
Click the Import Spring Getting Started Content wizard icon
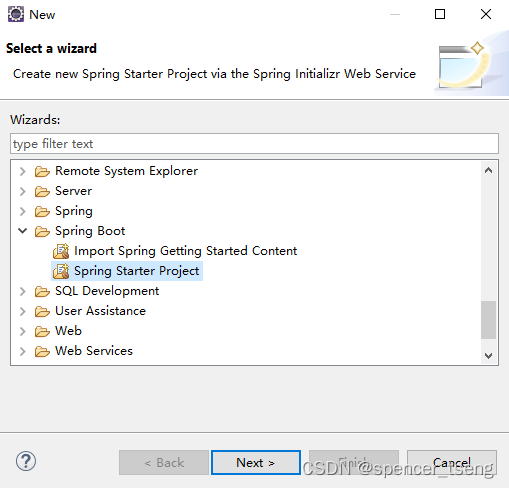click(x=61, y=251)
